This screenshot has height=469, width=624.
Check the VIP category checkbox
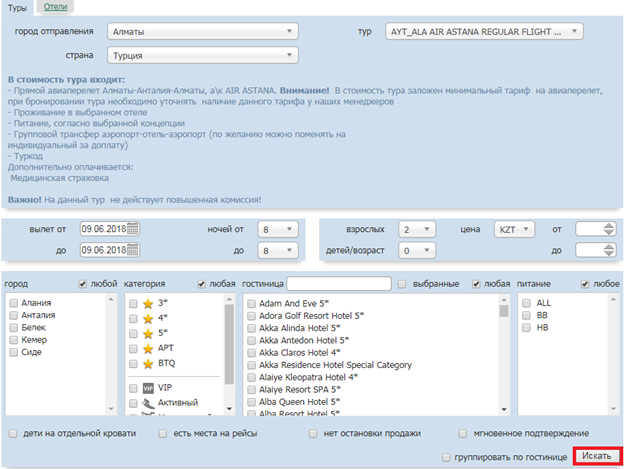[133, 388]
